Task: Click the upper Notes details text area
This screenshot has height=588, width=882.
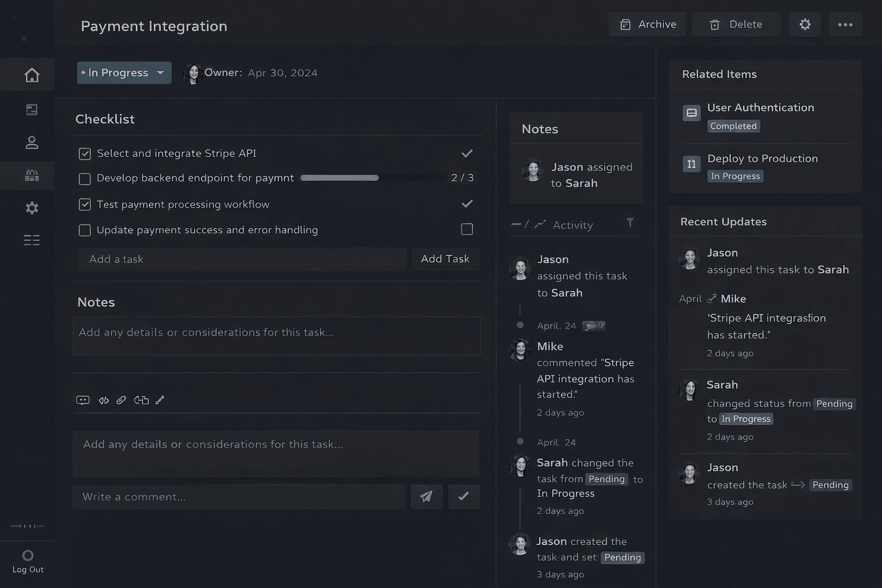Action: [x=276, y=336]
